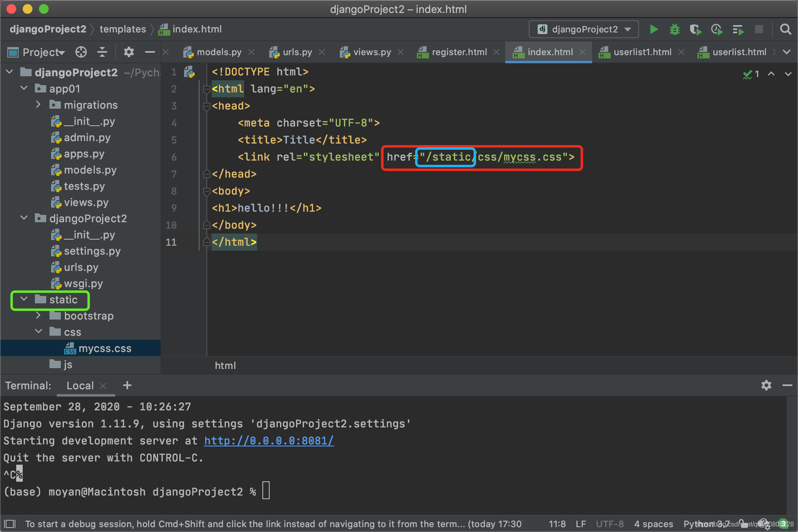The image size is (798, 532).
Task: Click html in the editor breadcrumb
Action: coord(225,366)
